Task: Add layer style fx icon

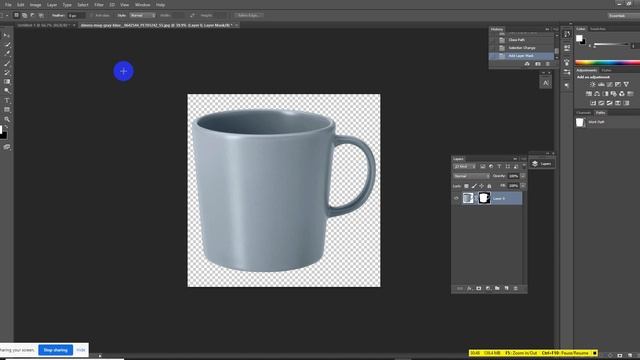Action: click(469, 288)
